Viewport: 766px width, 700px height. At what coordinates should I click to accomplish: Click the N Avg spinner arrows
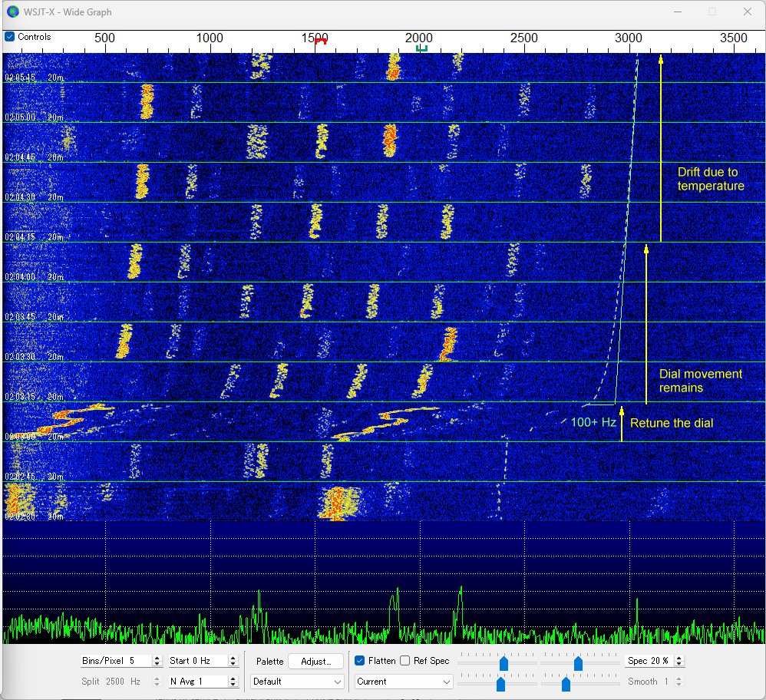click(233, 682)
